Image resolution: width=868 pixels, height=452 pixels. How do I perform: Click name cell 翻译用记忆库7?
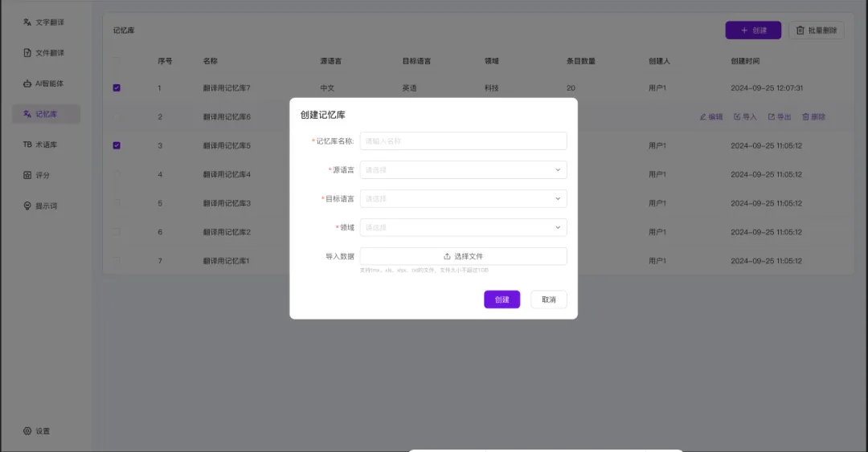click(227, 88)
